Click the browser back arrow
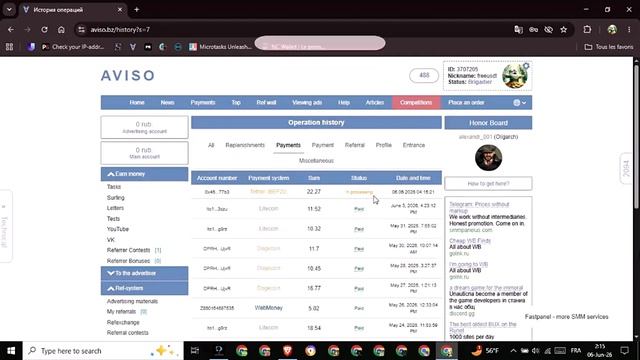 click(11, 30)
